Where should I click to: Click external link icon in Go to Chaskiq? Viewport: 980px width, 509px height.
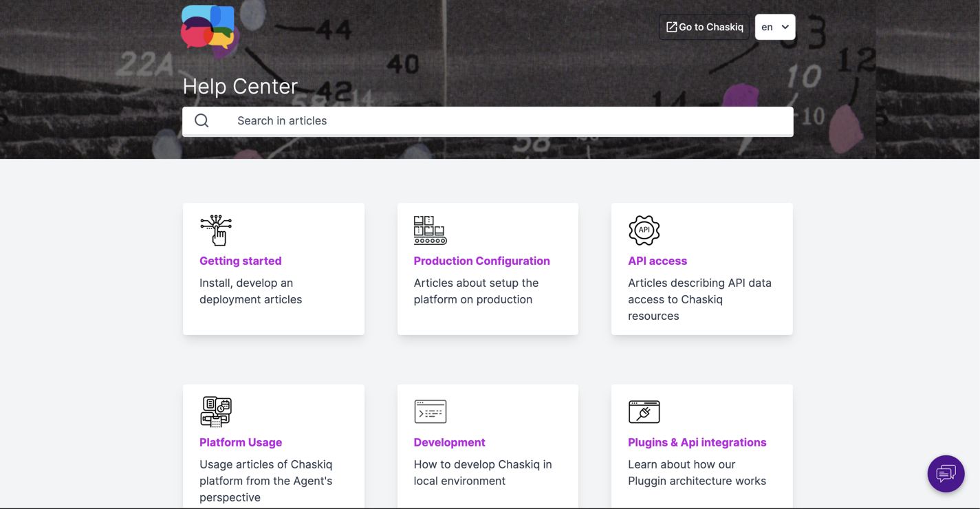click(x=671, y=27)
